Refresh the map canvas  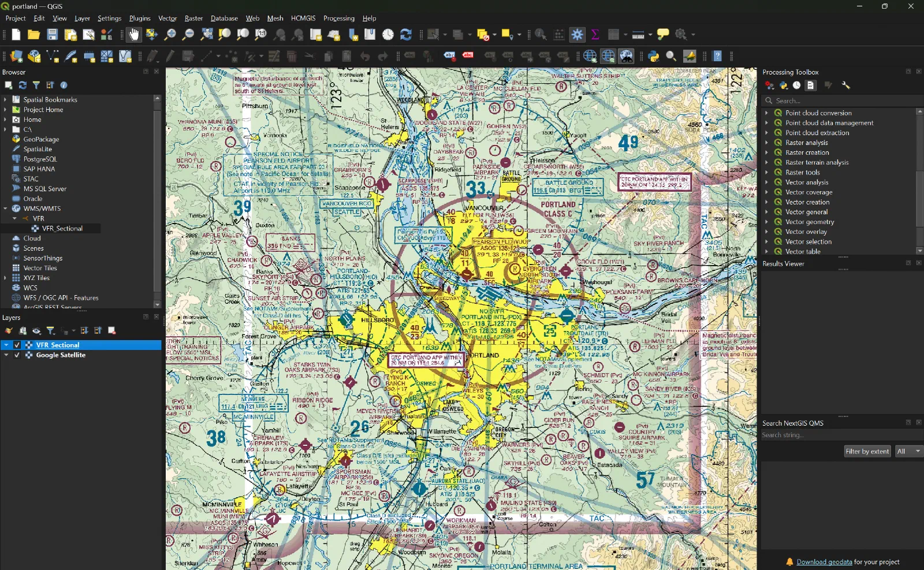pos(406,35)
